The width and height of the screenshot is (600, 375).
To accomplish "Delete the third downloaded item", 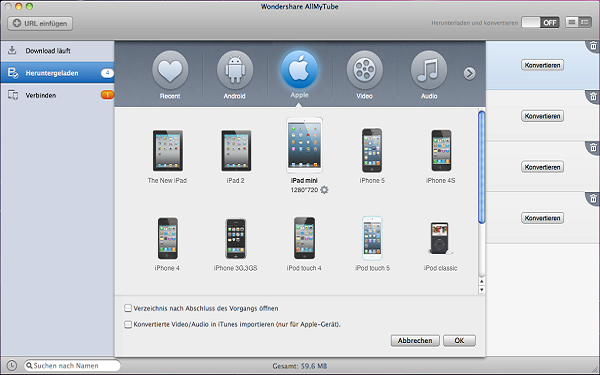I will click(593, 147).
